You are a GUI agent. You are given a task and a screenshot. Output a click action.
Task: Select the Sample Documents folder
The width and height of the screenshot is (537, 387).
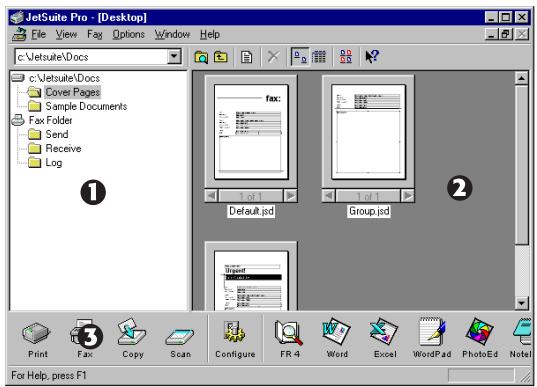86,106
